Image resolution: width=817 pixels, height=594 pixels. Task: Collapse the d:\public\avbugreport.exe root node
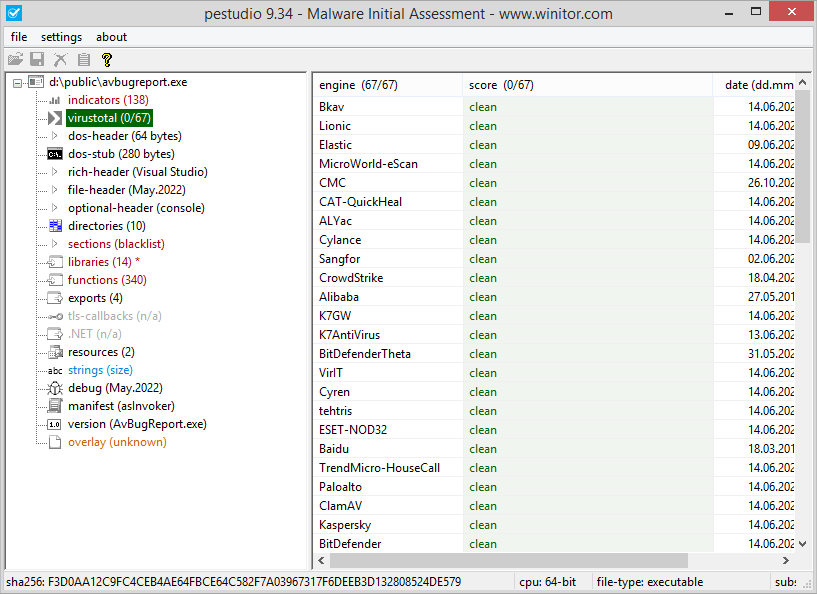pos(17,82)
